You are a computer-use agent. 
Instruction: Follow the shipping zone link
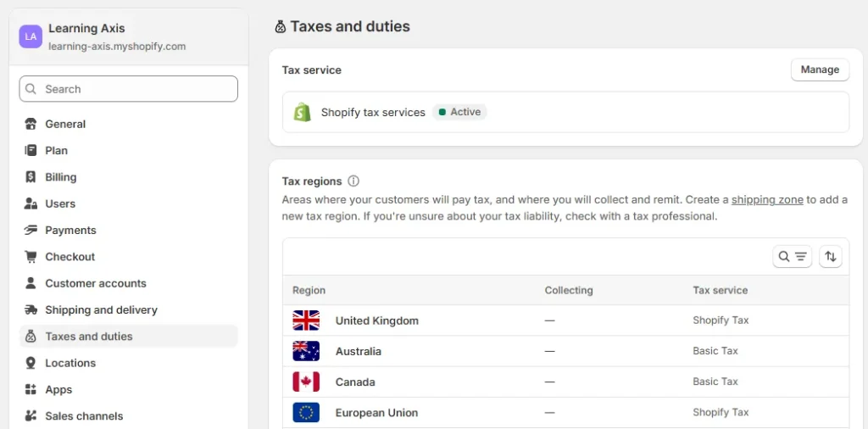[767, 200]
